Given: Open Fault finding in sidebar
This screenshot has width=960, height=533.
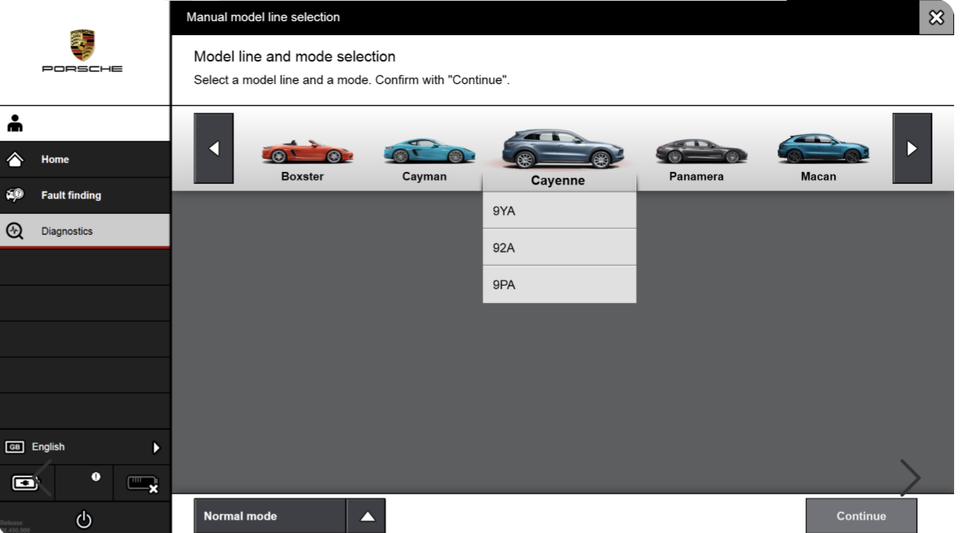Looking at the screenshot, I should 85,195.
